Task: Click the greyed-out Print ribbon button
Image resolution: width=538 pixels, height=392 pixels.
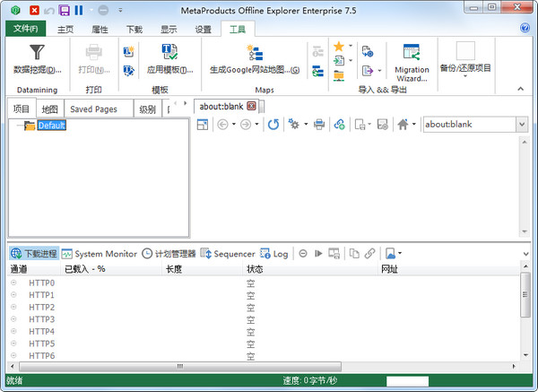Action: [93, 59]
